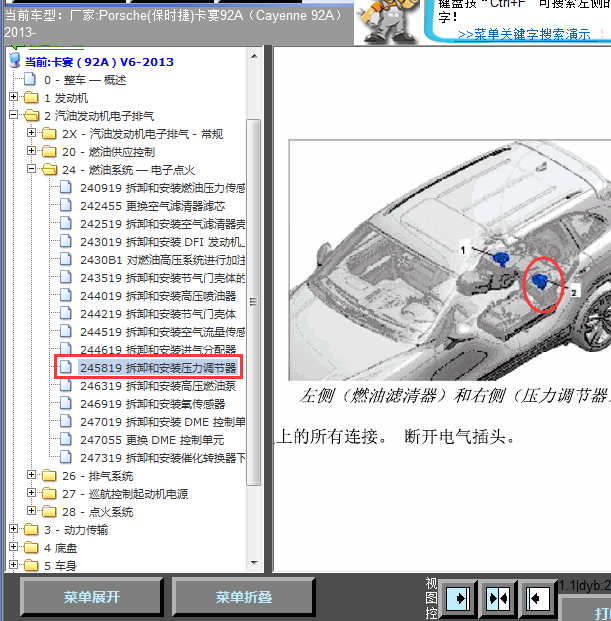Screen dimensions: 611x621
Task: Expand the 4 底盘 node
Action: (x=13, y=547)
